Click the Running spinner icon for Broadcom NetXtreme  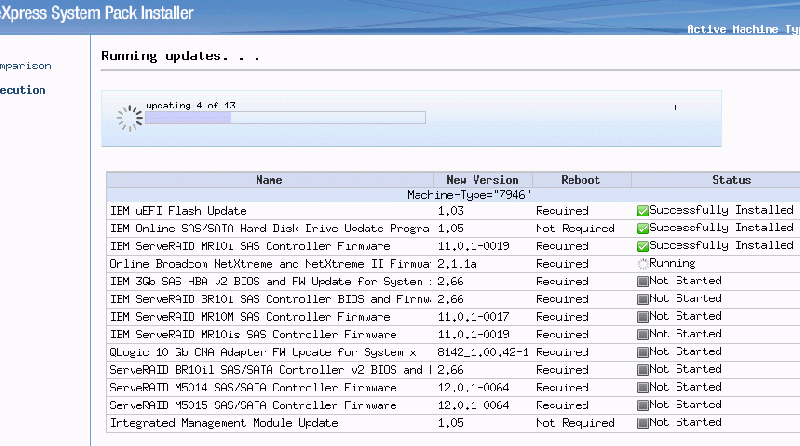tap(642, 264)
